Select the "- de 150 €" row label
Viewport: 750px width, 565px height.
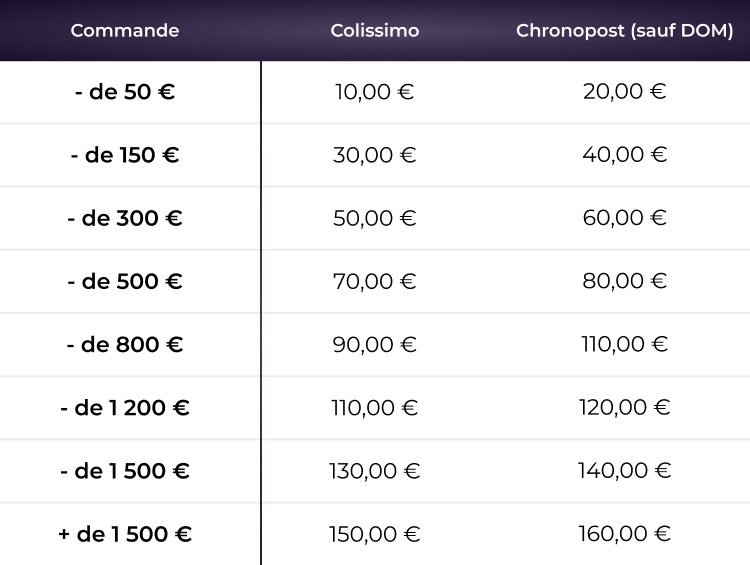(125, 155)
